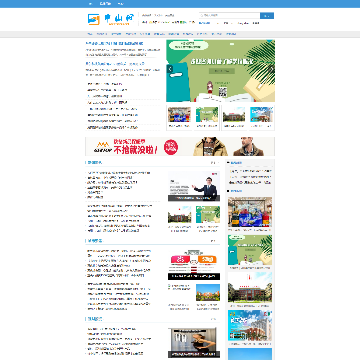Open the man in suit image in first section

click(x=194, y=186)
